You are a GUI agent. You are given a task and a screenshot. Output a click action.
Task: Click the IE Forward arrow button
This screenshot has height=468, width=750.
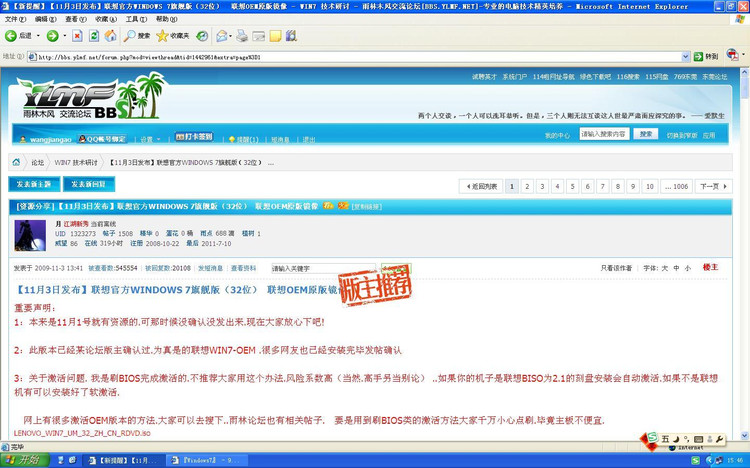[52, 36]
